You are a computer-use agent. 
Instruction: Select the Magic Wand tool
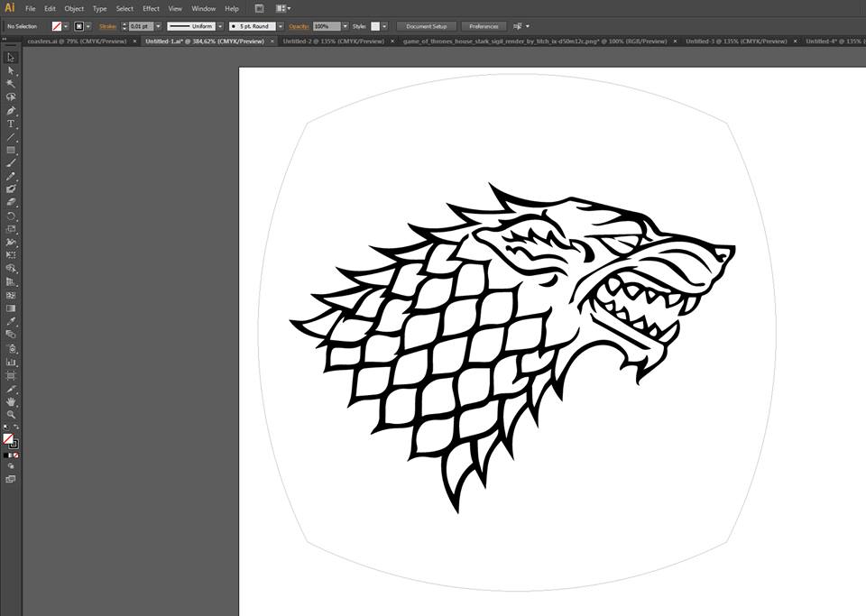(x=11, y=84)
